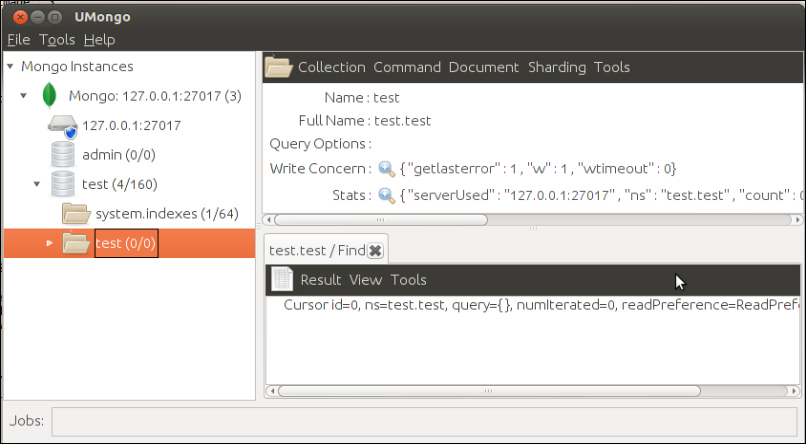
Task: Click the test collection folder icon
Action: coord(76,243)
